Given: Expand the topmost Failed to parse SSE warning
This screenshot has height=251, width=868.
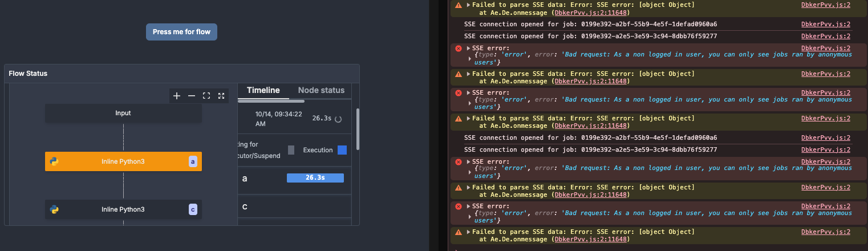Looking at the screenshot, I should click(x=469, y=5).
